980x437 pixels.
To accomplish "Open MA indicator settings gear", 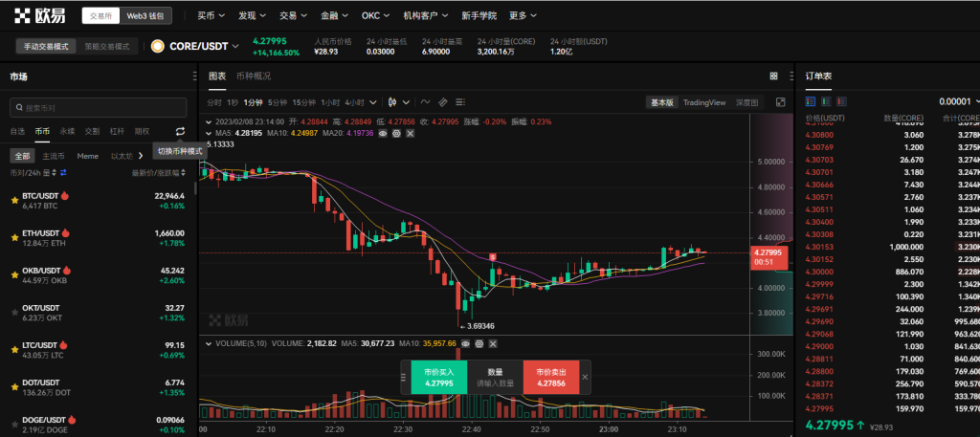I will click(x=396, y=133).
